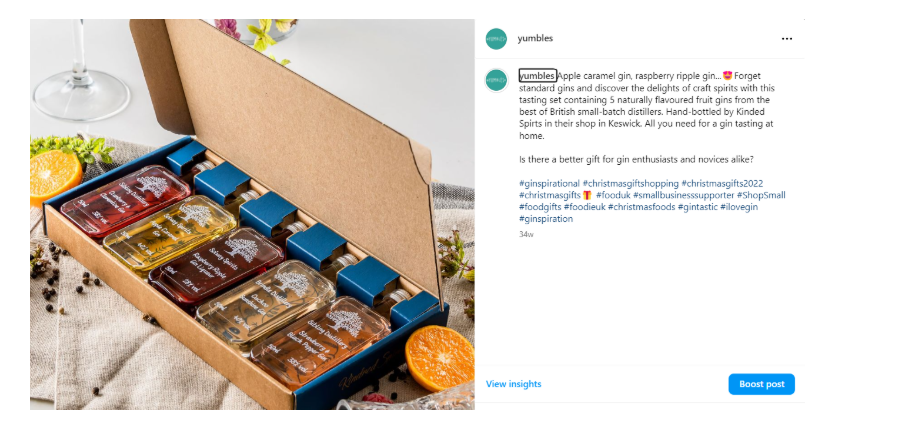Open the #foodieuk hashtag
Viewport: 921px width, 443px height.
pyautogui.click(x=584, y=207)
